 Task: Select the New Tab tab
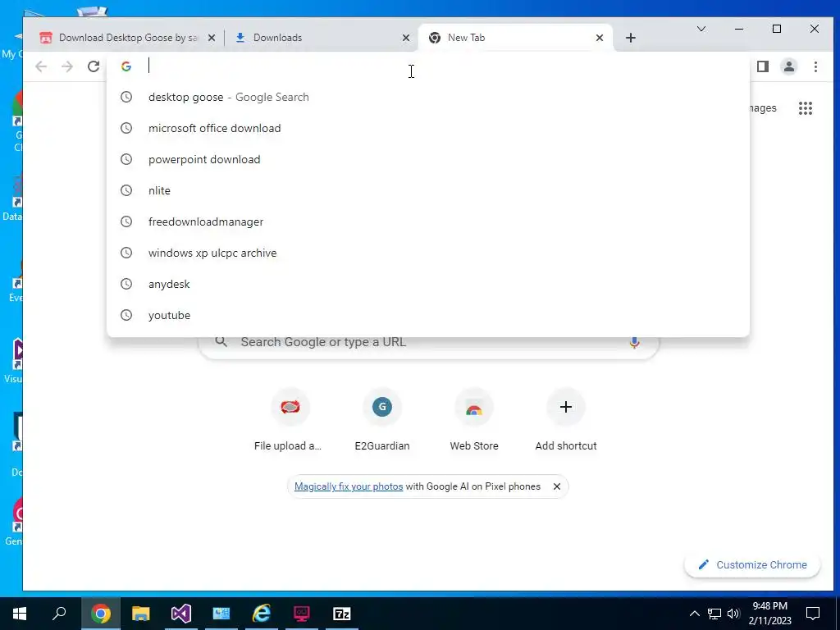click(x=515, y=38)
